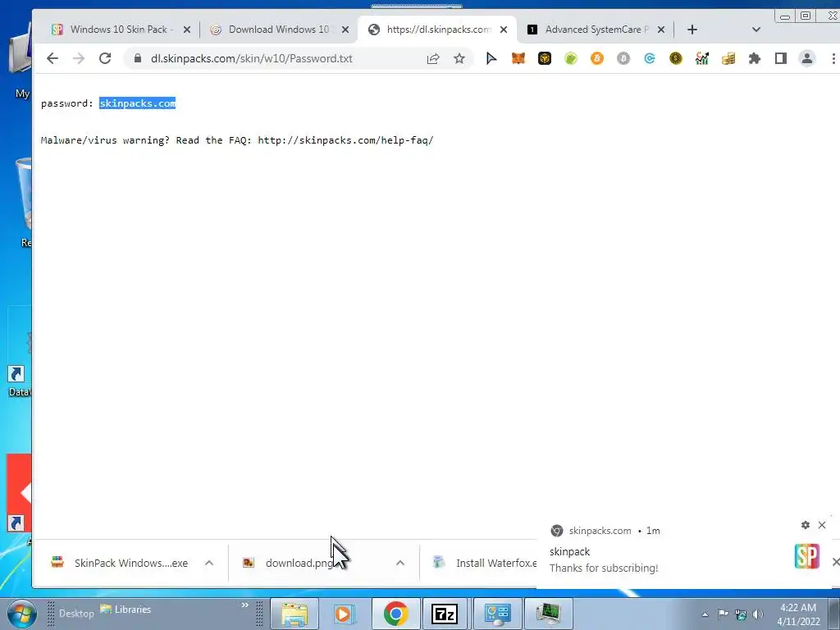Open the MetaMask fox extension
The height and width of the screenshot is (630, 840).
click(518, 58)
